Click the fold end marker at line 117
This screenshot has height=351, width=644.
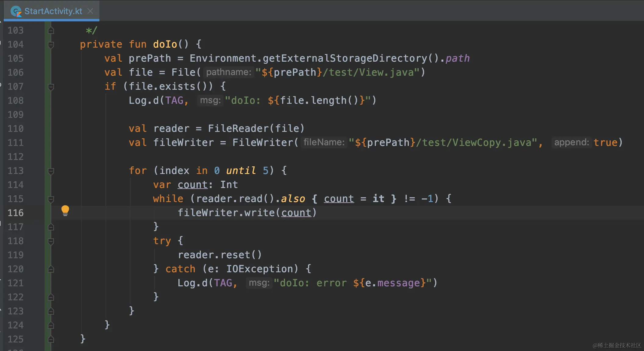tap(51, 227)
